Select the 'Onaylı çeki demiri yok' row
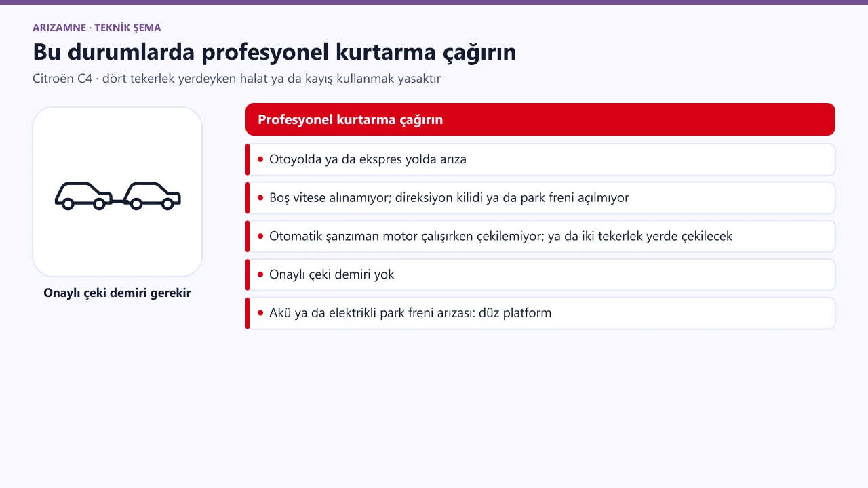Screen dimensions: 868x488 540,274
